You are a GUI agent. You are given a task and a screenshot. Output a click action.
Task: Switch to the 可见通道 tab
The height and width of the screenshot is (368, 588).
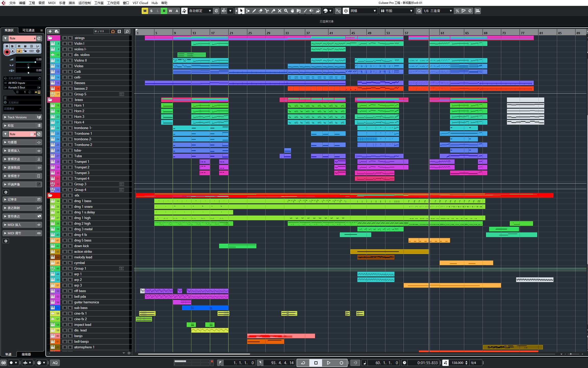coord(28,30)
